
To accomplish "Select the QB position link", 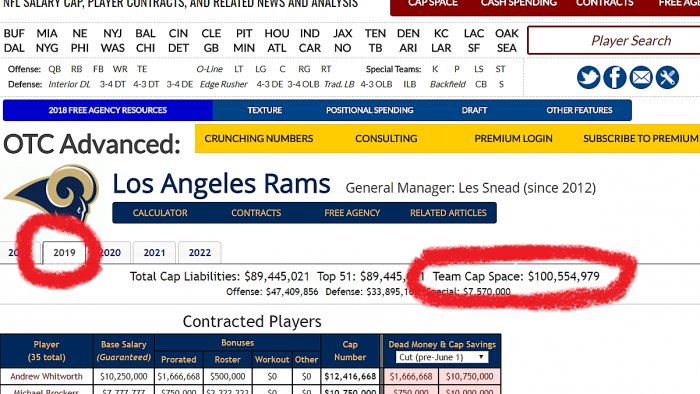I will coord(54,69).
